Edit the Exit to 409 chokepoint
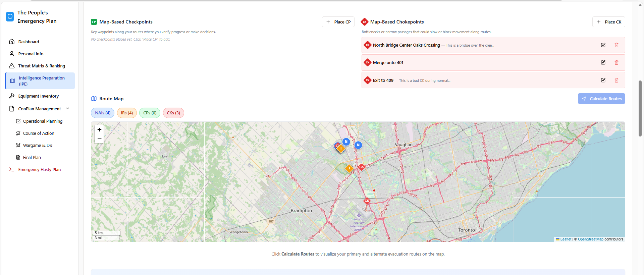Screen dimensions: 644x275 pos(603,80)
